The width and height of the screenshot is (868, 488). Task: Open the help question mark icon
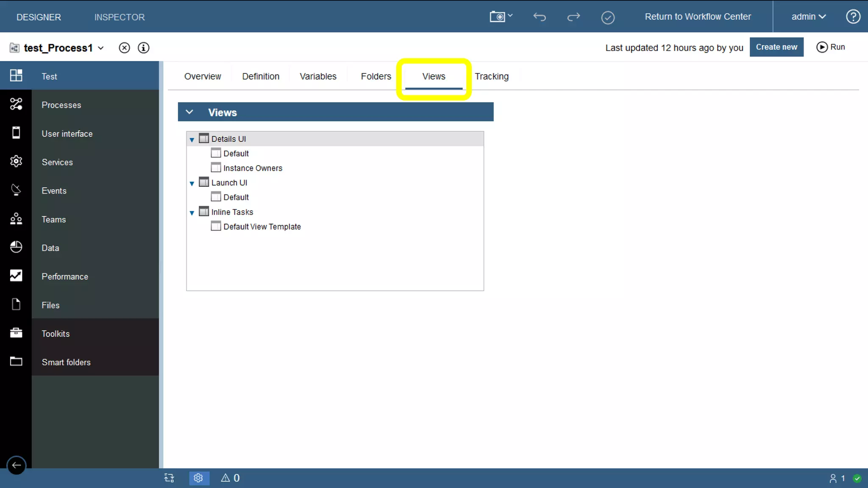coord(853,17)
